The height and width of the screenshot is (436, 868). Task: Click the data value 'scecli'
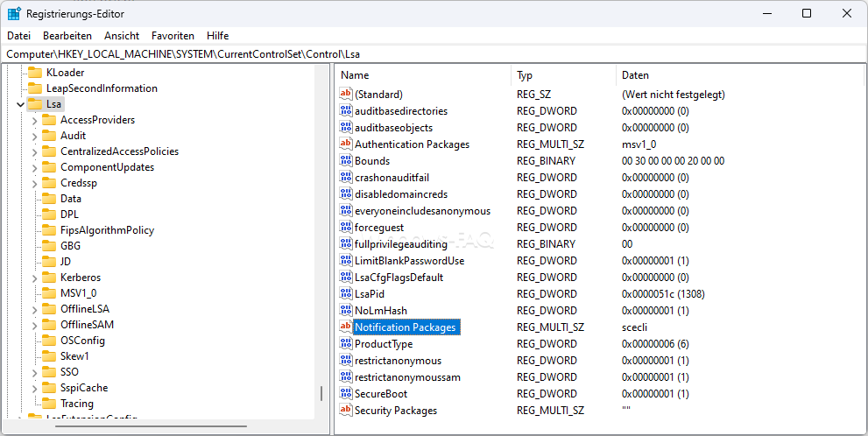coord(634,327)
